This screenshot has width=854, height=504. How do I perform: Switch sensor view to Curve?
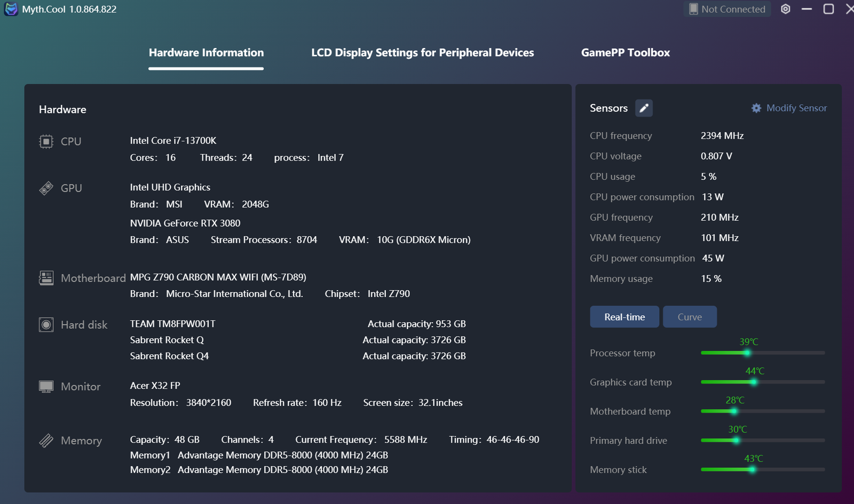point(689,317)
